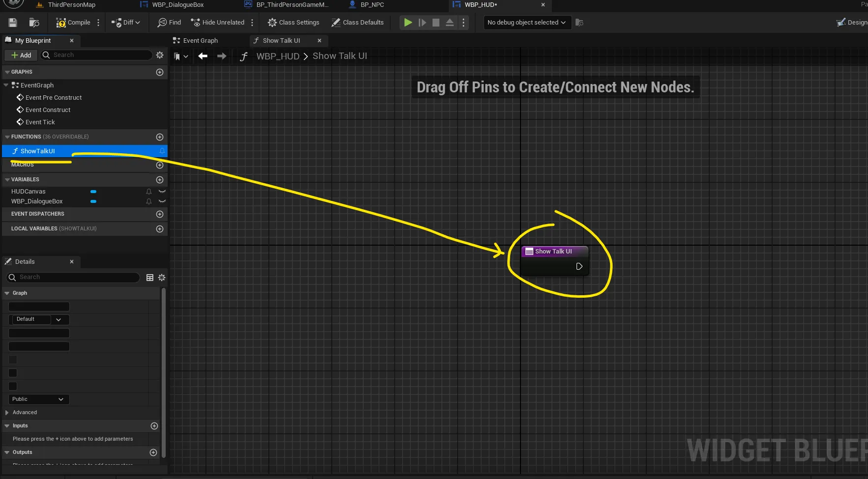Stop the play session
868x479 pixels.
point(436,23)
